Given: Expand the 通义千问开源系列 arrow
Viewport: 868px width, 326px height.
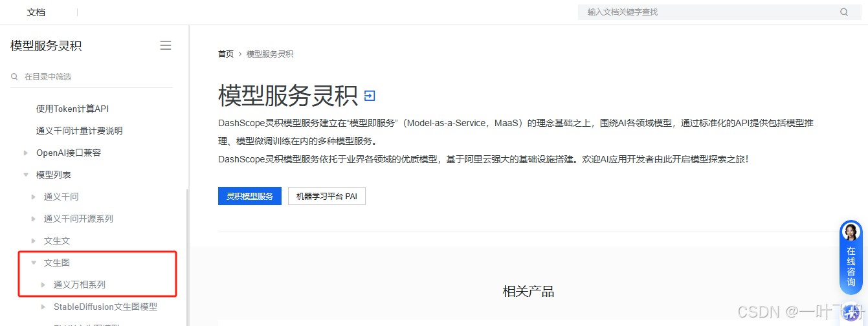Looking at the screenshot, I should click(x=34, y=219).
